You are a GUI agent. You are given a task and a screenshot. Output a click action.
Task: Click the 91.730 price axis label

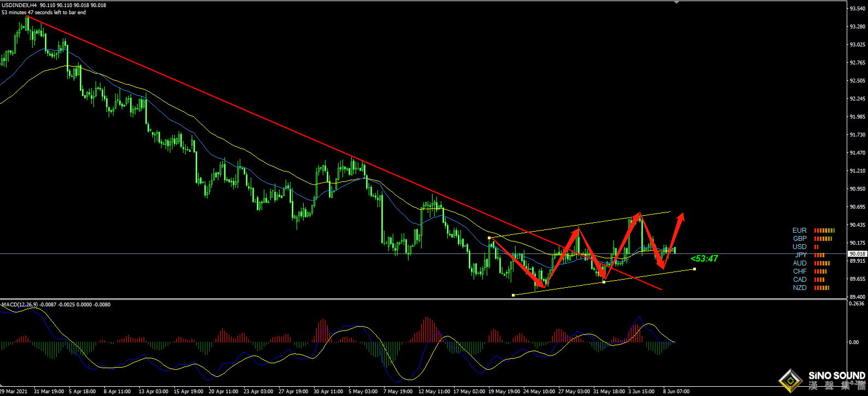858,135
